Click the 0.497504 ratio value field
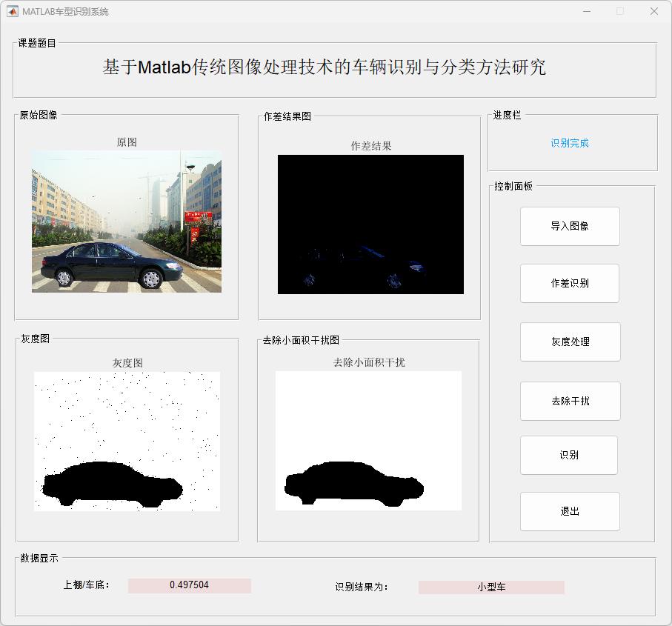 (189, 585)
